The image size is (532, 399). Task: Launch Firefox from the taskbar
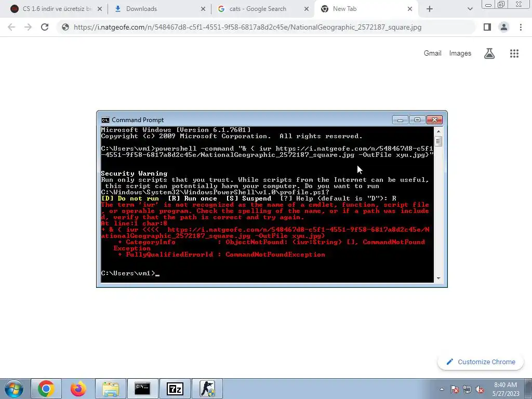(78, 389)
